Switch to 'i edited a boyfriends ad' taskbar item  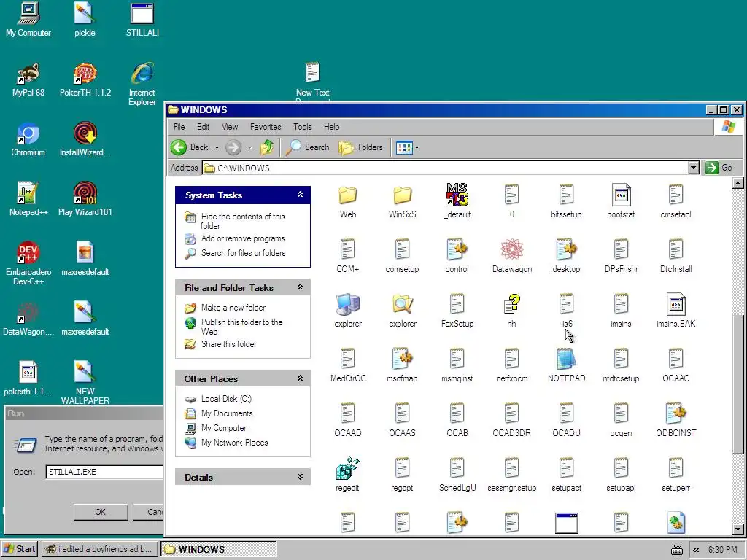pos(99,549)
